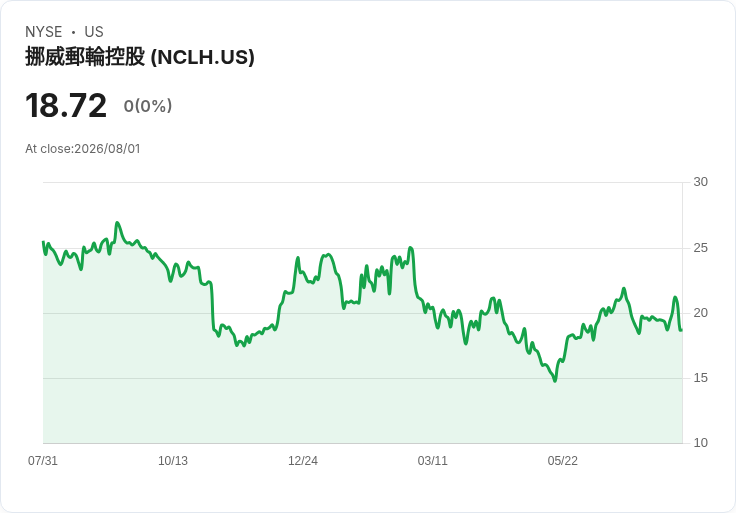Screen dimensions: 736x513
Task: Click the chart's highest peak above 25
Action: [x=117, y=223]
